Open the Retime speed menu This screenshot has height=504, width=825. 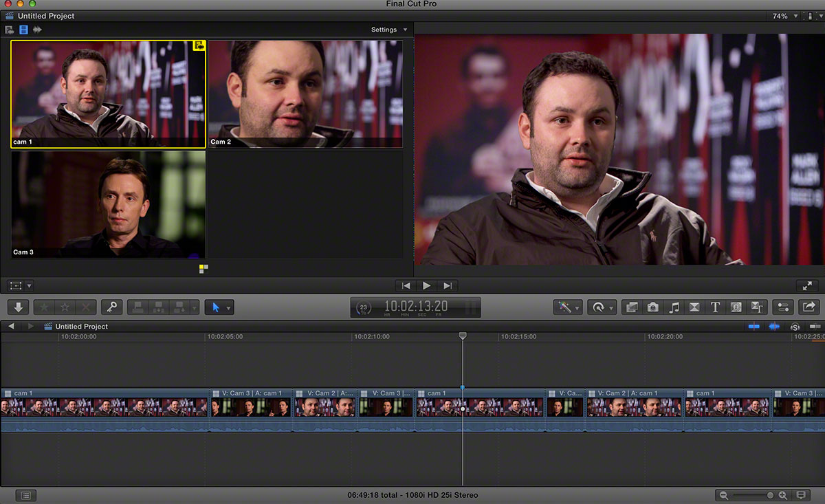coord(602,307)
